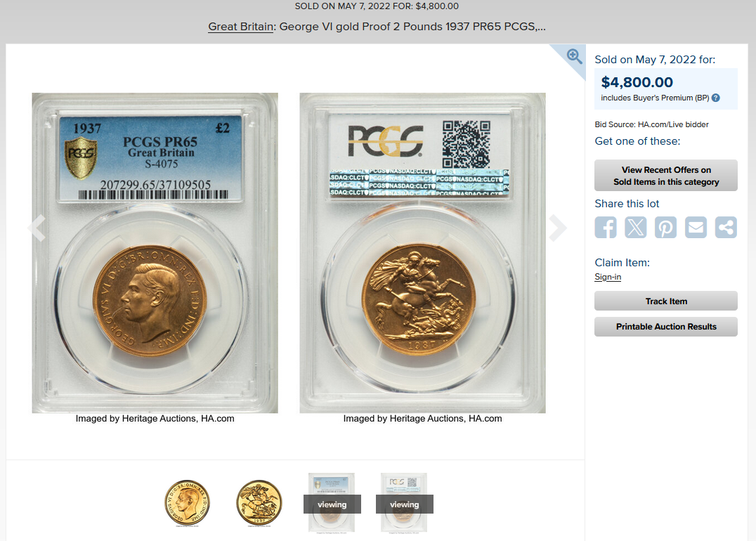The width and height of the screenshot is (756, 541).
Task: Open the generic share icon
Action: pyautogui.click(x=726, y=227)
